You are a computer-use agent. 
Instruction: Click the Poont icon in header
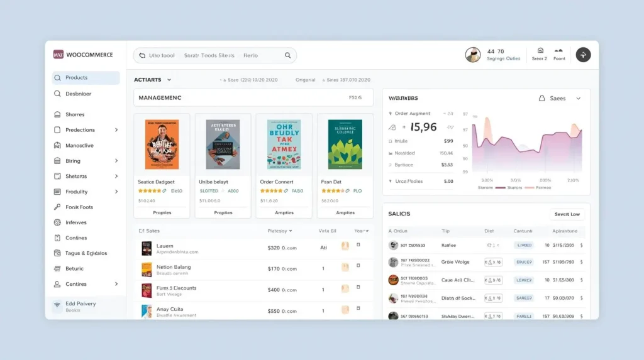558,50
